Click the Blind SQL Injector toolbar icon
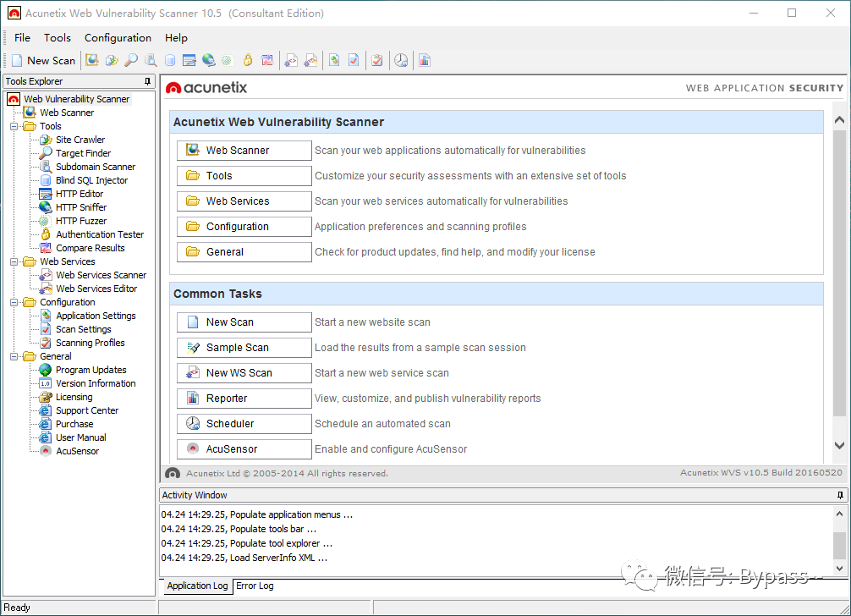 170,60
